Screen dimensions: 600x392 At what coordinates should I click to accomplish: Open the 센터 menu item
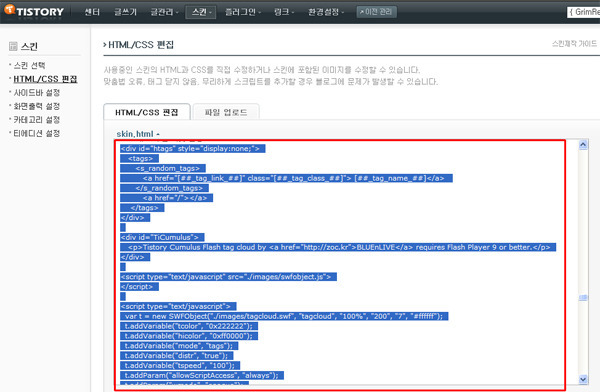tap(92, 12)
